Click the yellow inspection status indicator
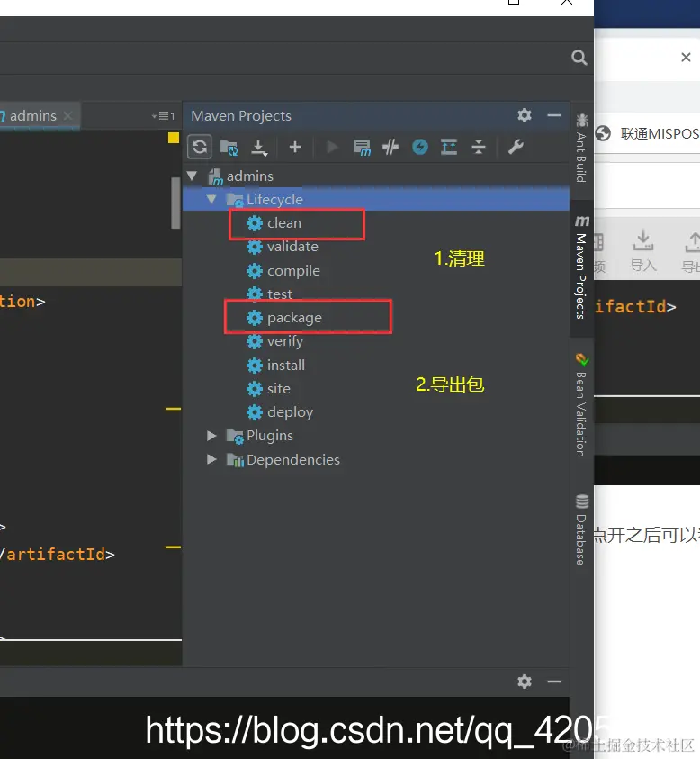 [173, 138]
